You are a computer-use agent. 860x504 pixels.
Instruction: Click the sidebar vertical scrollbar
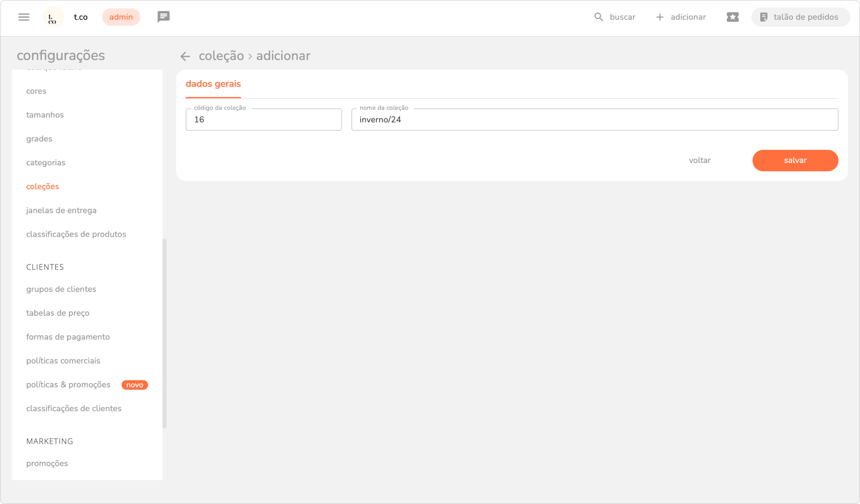pyautogui.click(x=164, y=333)
